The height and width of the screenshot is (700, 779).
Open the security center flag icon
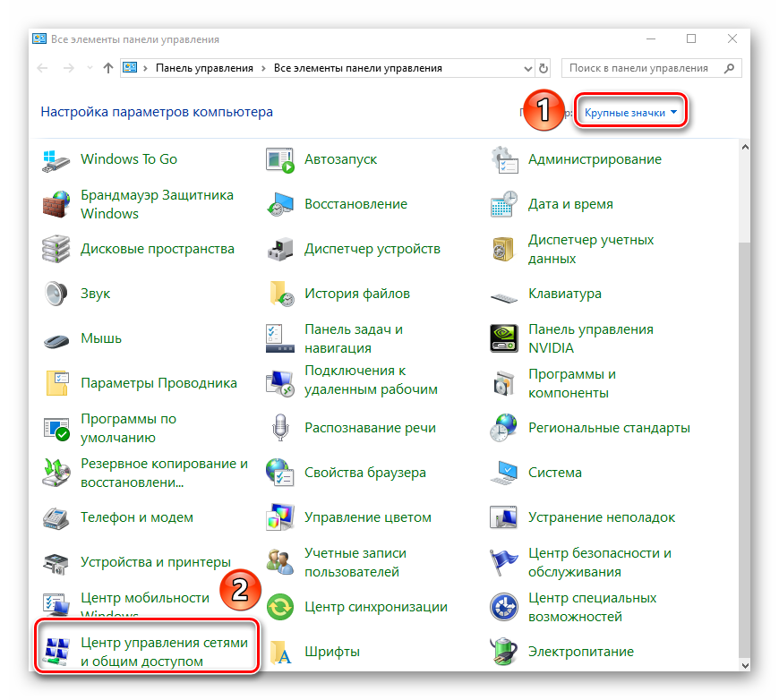[x=504, y=562]
